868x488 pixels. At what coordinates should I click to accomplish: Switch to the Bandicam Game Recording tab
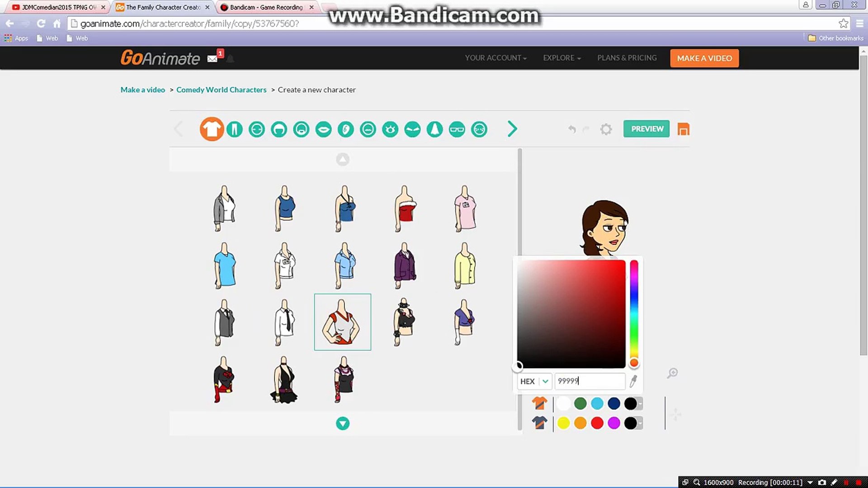[264, 7]
